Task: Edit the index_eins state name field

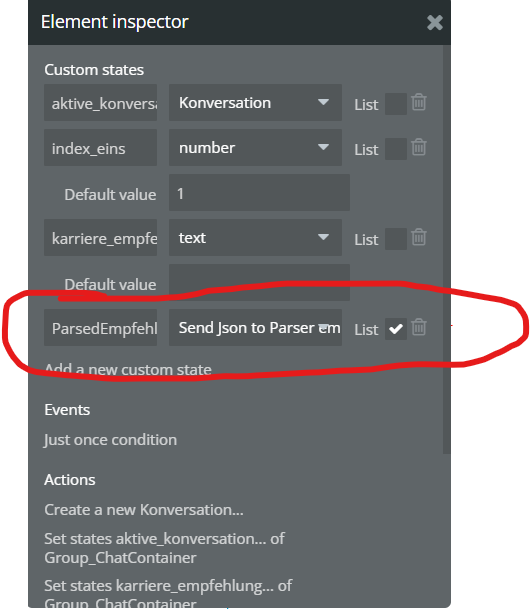Action: click(101, 148)
